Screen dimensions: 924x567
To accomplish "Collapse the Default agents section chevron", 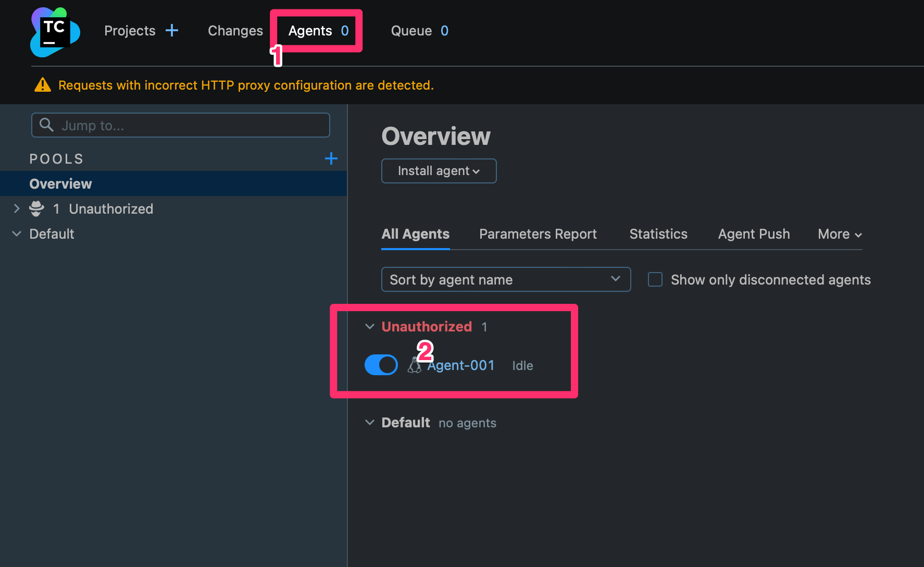I will 370,423.
